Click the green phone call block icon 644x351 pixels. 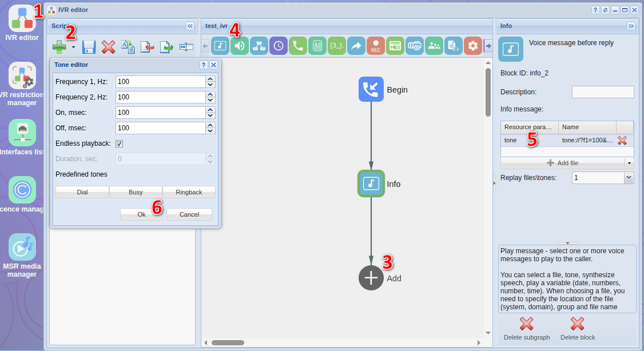point(298,46)
